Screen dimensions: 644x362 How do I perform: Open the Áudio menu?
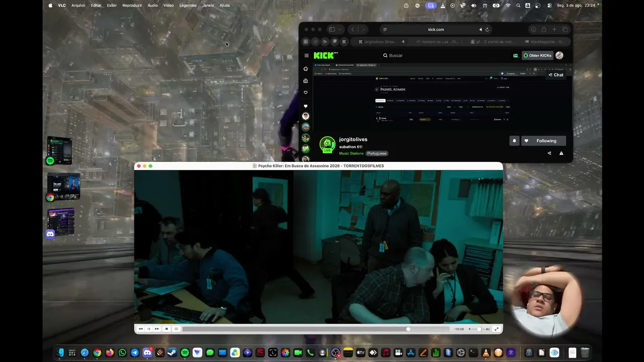tap(152, 6)
